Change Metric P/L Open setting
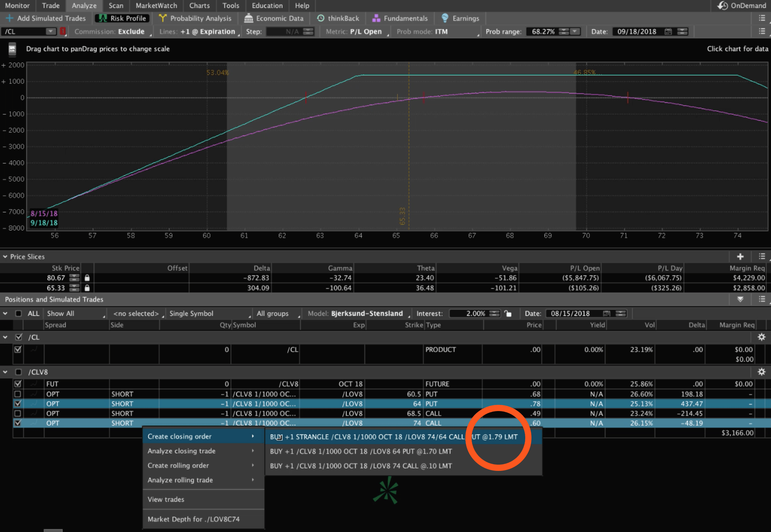771x532 pixels. 357,32
